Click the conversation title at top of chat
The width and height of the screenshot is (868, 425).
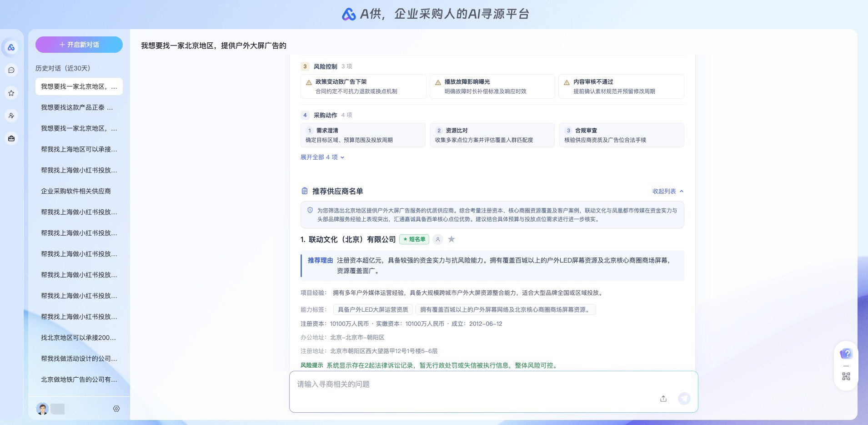[213, 46]
